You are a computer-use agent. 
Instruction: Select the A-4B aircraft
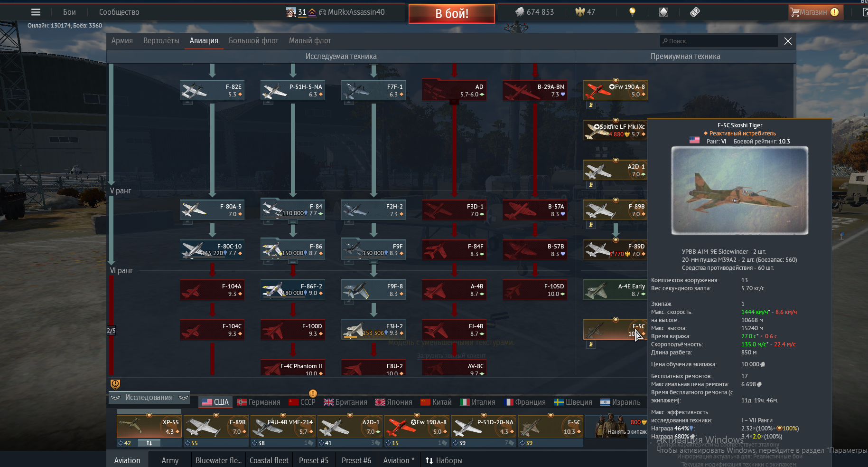[x=454, y=290]
